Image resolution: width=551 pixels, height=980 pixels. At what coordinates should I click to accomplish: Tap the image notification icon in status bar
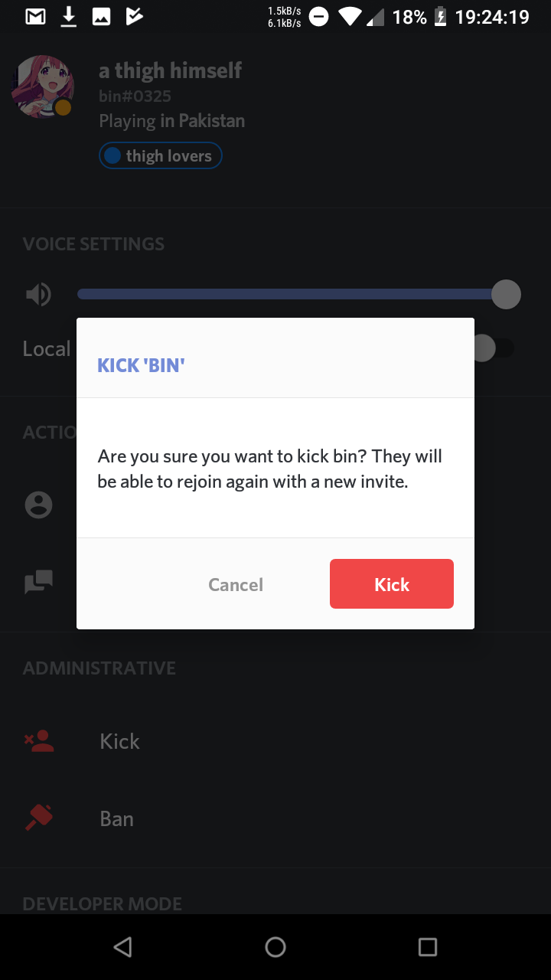(x=102, y=17)
